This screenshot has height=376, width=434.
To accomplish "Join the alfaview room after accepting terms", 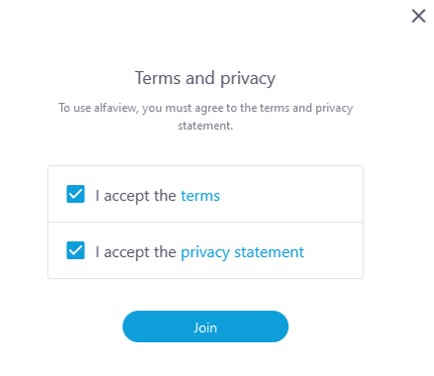I will (205, 327).
